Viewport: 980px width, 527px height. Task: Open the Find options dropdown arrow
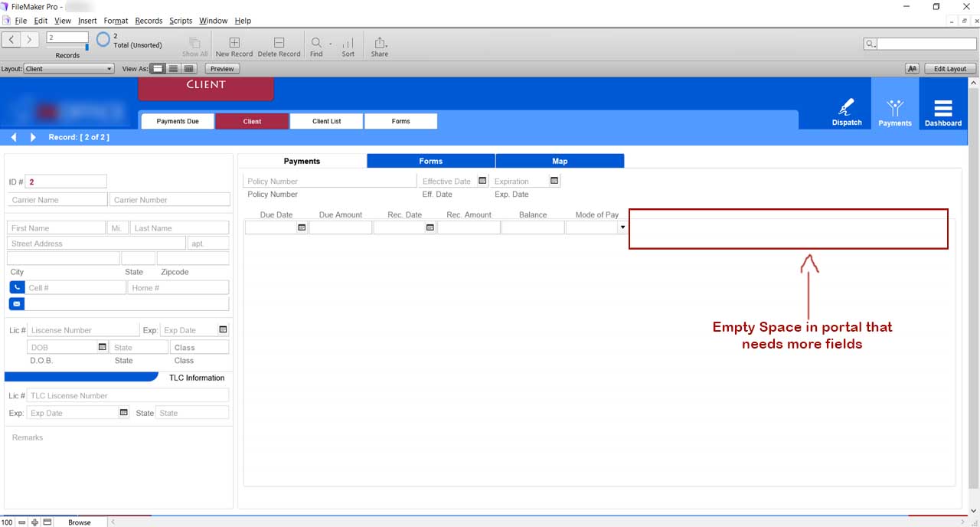[x=331, y=44]
